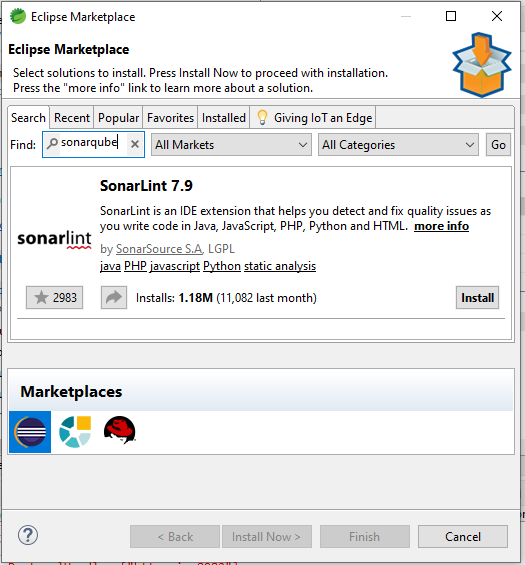This screenshot has width=525, height=565.
Task: Click the Finish button
Action: click(x=365, y=537)
